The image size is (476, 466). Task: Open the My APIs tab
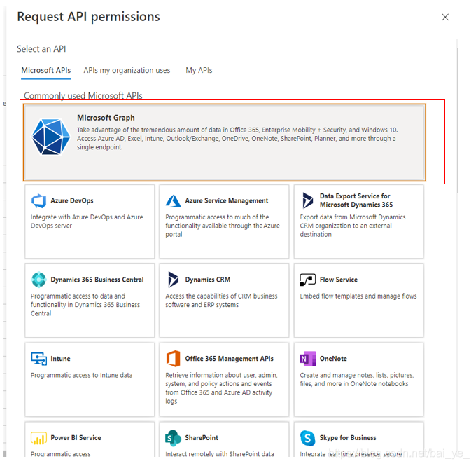click(199, 70)
